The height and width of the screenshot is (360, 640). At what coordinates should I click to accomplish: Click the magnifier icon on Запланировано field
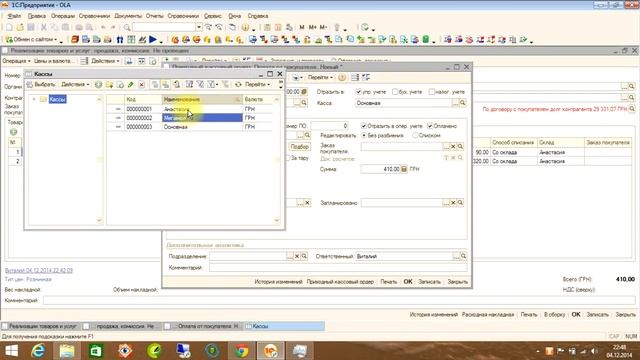pyautogui.click(x=460, y=202)
